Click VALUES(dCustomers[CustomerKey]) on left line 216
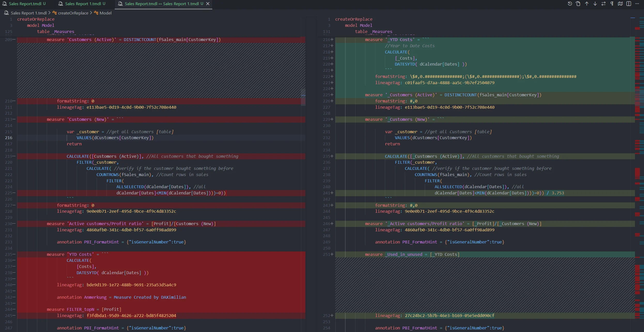644x332 pixels. (115, 138)
